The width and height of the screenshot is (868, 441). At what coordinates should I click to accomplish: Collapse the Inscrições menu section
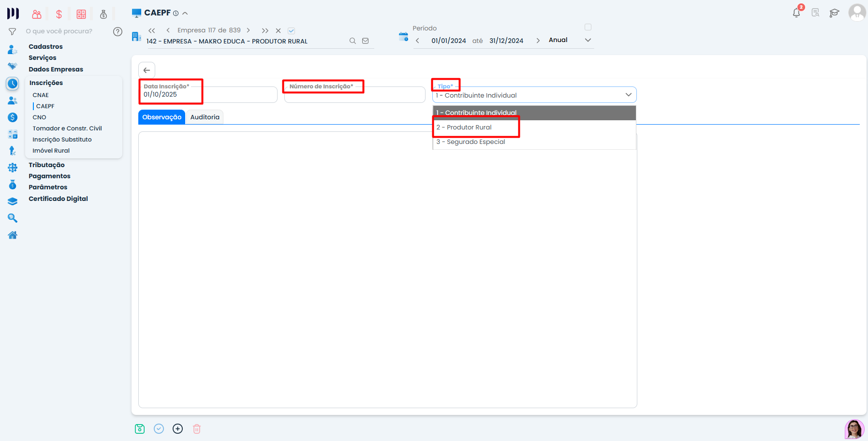click(46, 83)
